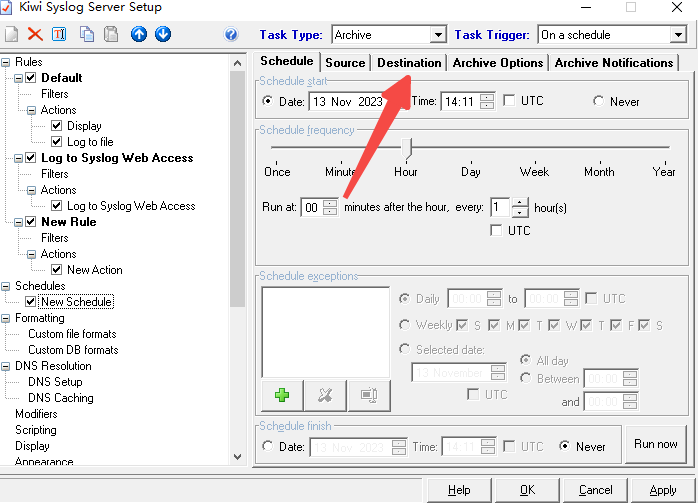Select Modifiers tree item

tap(36, 414)
